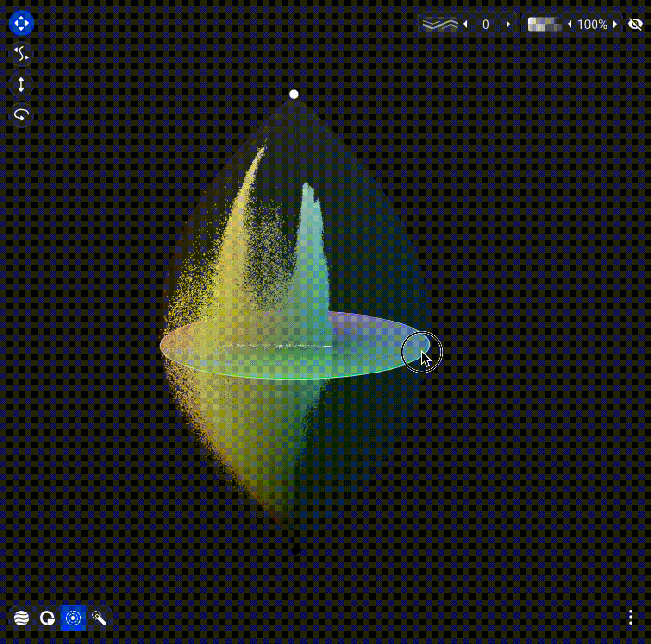
Task: Select the four-arrow move tool
Action: pyautogui.click(x=21, y=23)
